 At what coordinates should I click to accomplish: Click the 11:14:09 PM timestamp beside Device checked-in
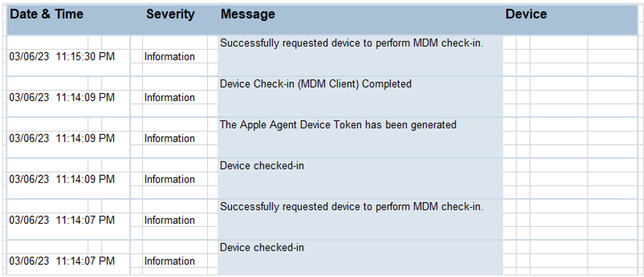pos(62,179)
